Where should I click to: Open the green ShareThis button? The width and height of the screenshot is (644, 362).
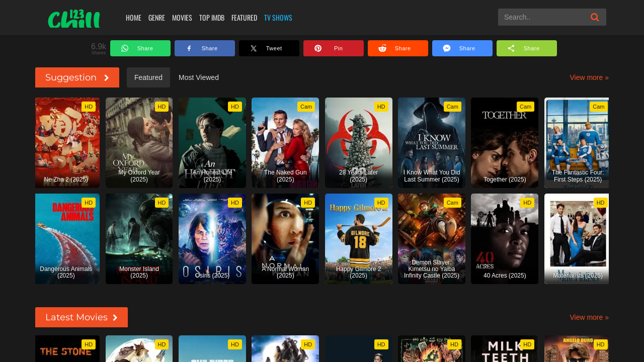(527, 48)
